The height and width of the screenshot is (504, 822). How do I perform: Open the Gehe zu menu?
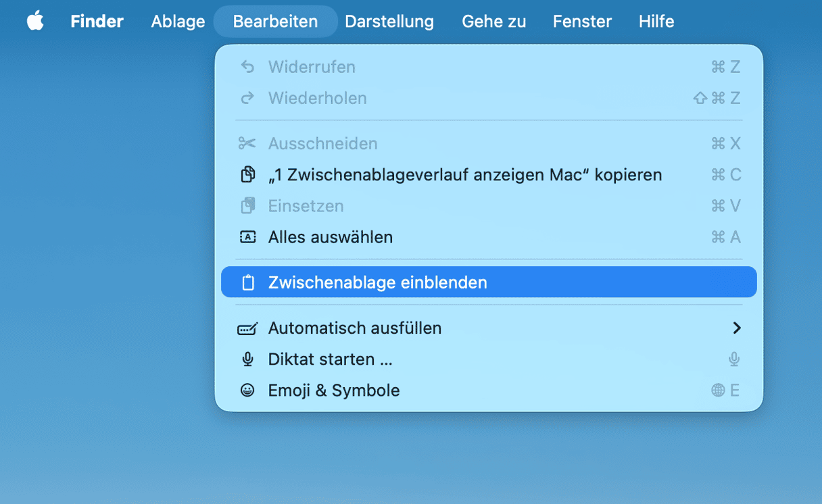tap(493, 22)
